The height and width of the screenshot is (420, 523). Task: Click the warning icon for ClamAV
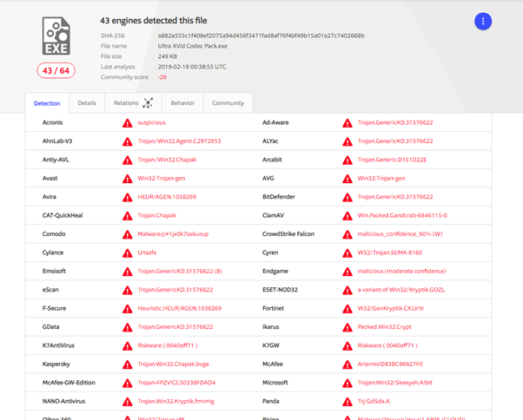[x=348, y=215]
